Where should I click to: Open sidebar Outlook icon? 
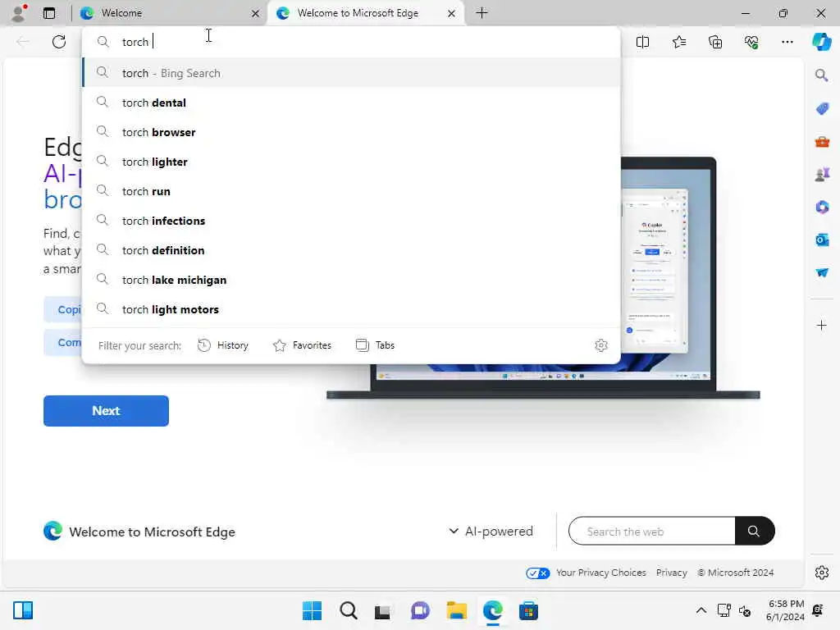pos(822,240)
